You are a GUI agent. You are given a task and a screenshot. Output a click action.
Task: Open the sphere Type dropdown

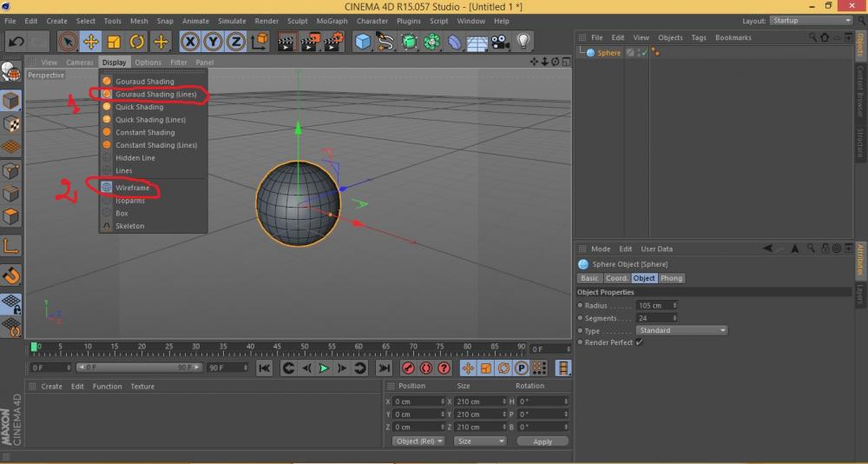click(681, 330)
